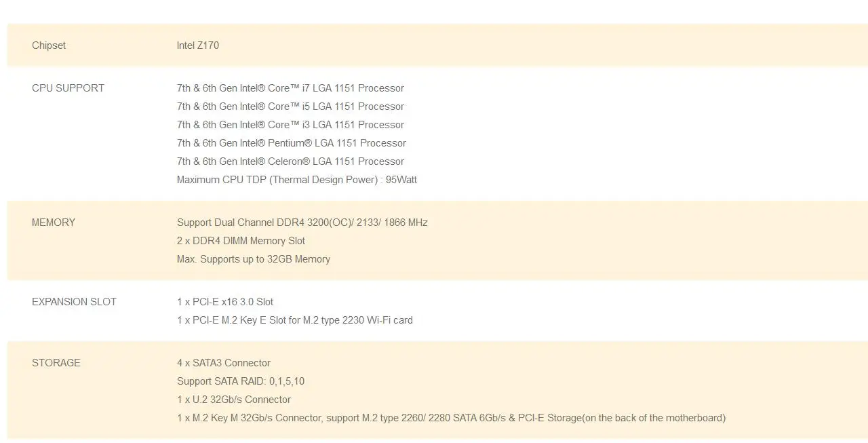Click the STORAGE section label
868x443 pixels.
tap(56, 363)
